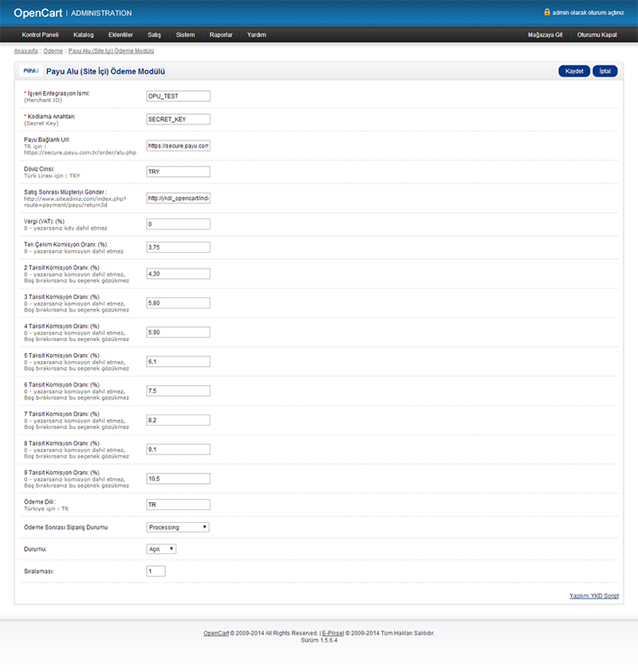Open the Ödeme Sonrası Sipariş Durumu dropdown
Viewport: 638px width, 672px height.
[x=178, y=527]
